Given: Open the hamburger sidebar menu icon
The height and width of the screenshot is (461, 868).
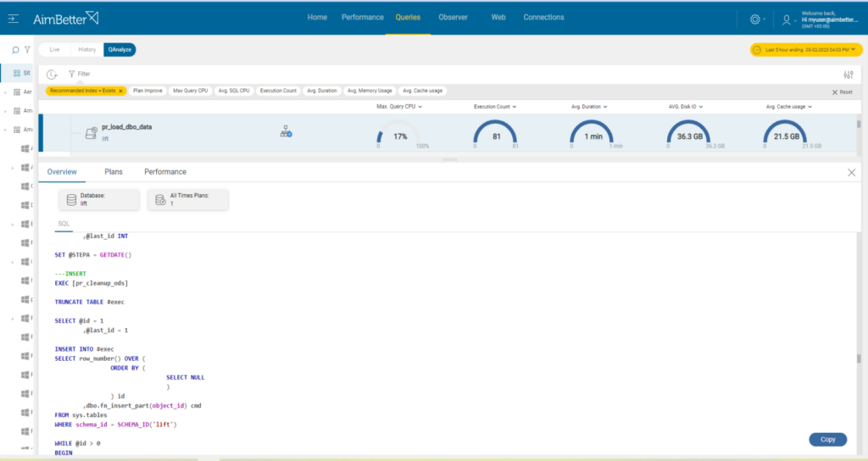Looking at the screenshot, I should 13,19.
